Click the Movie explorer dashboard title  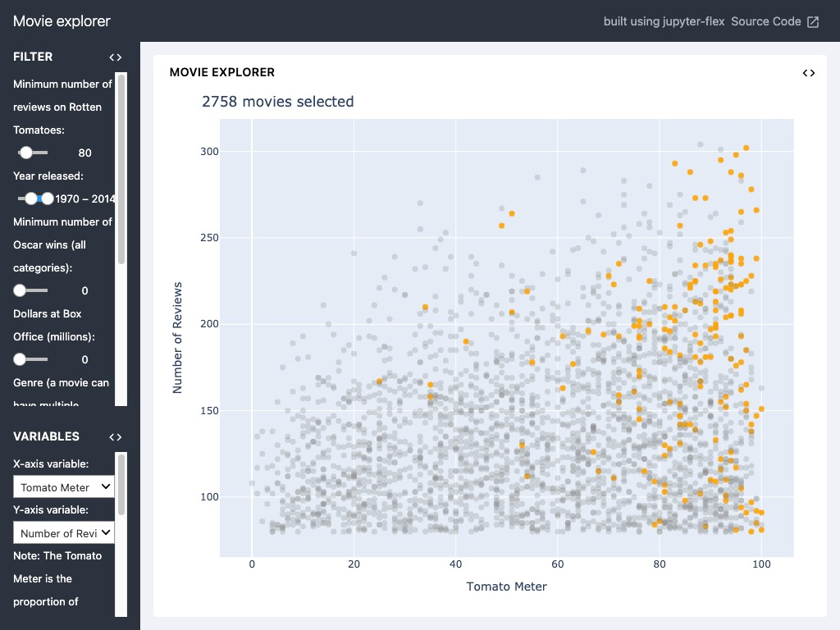click(62, 22)
